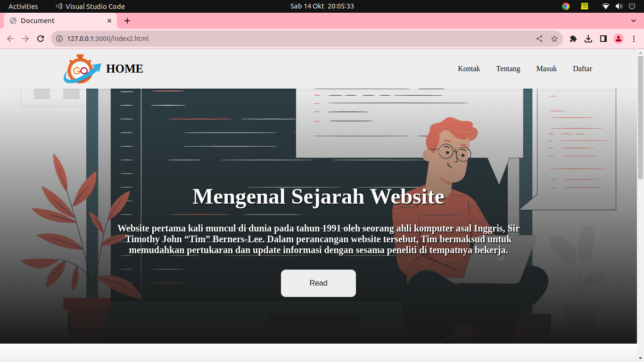Click the share icon in the address bar
This screenshot has height=362, width=644.
[x=539, y=39]
